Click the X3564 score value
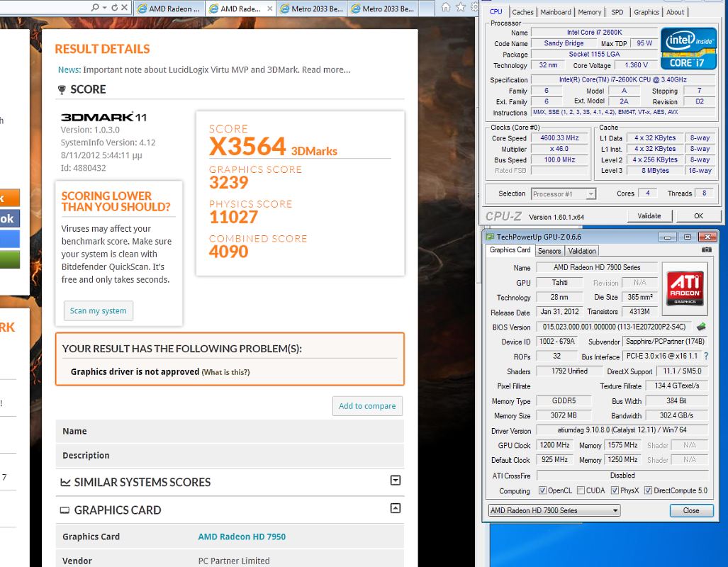The width and height of the screenshot is (728, 567). click(247, 147)
